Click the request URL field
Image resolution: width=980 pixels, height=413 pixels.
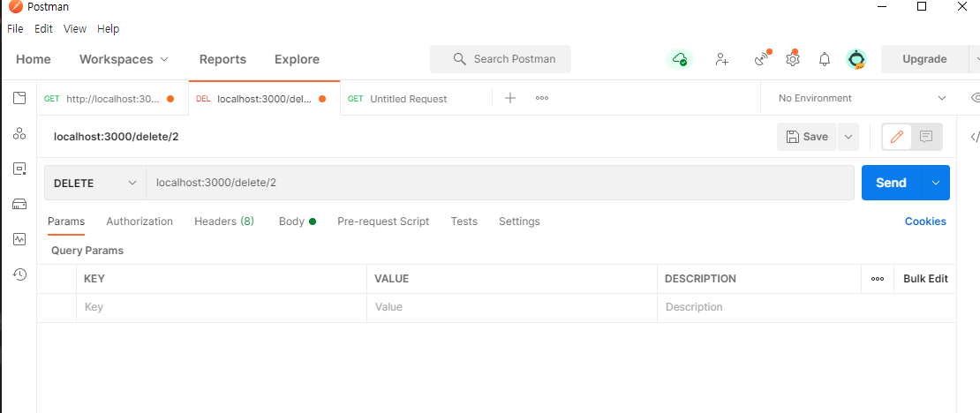(x=500, y=183)
